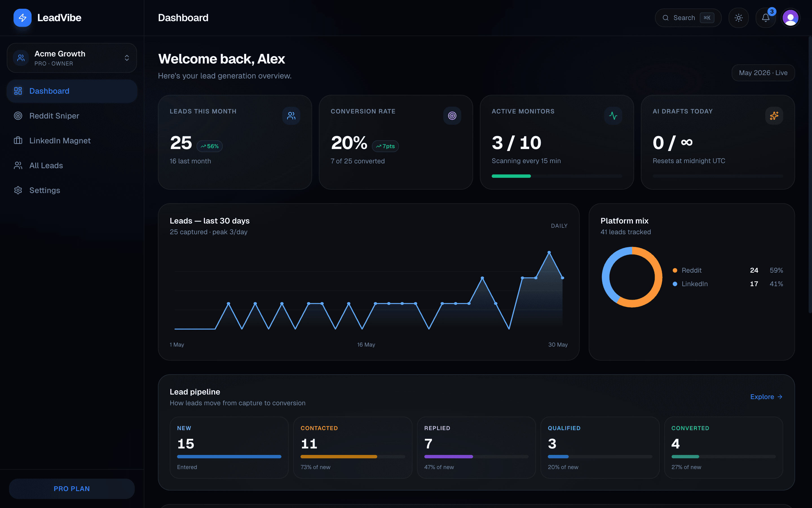The image size is (812, 508).
Task: Navigate to All Leads
Action: tap(72, 166)
